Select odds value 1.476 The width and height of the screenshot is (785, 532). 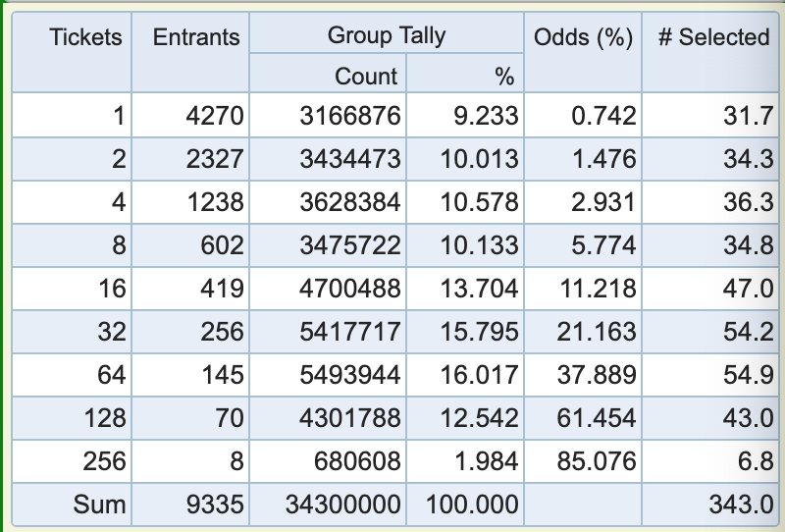tap(603, 159)
